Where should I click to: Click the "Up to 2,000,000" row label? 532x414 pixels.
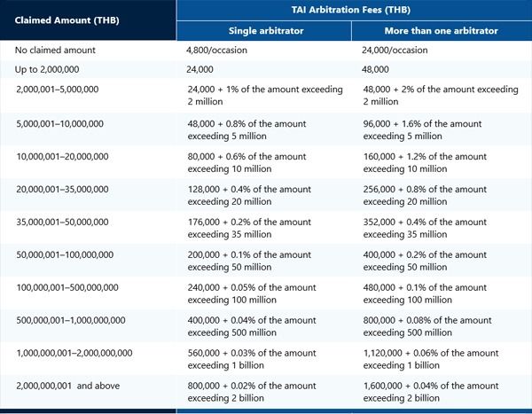[48, 68]
